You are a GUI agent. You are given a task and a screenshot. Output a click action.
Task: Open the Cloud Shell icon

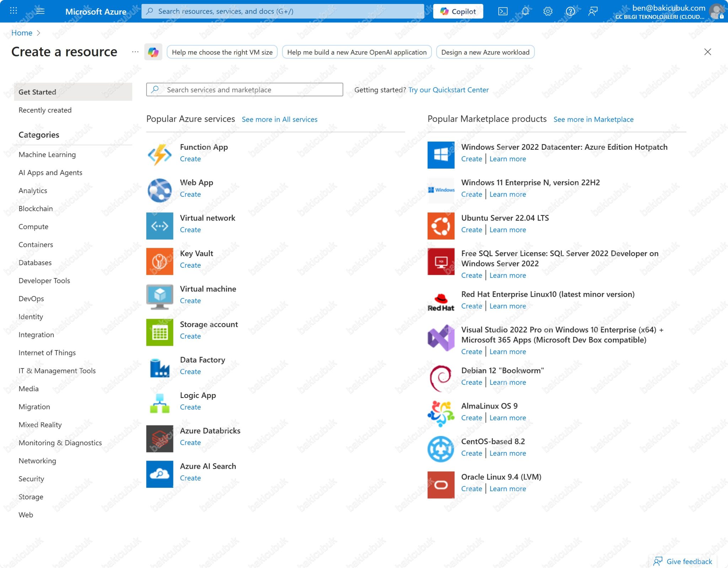503,11
